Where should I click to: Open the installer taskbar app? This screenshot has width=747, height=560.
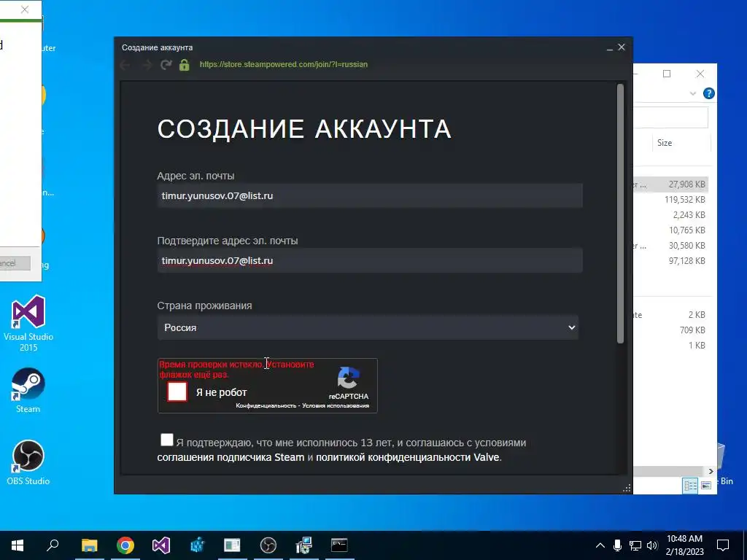tap(303, 545)
